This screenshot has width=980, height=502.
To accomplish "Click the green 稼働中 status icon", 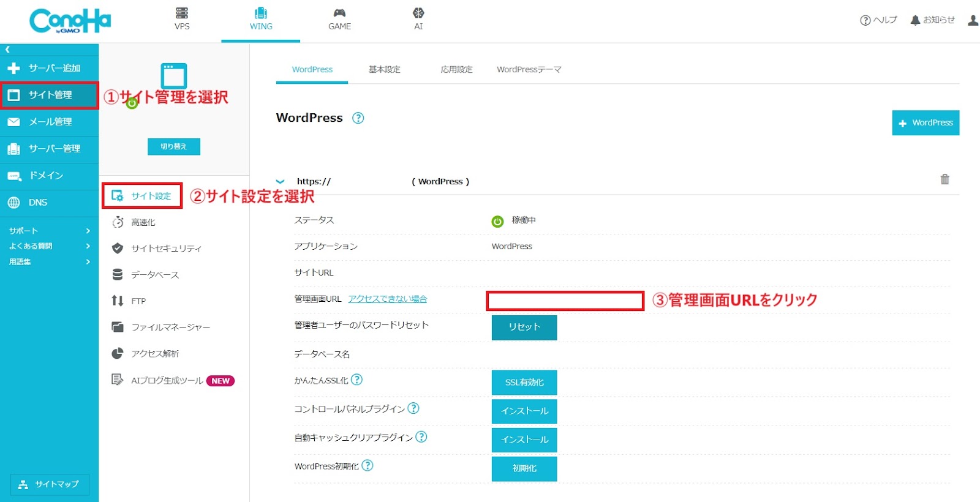I will click(x=497, y=222).
